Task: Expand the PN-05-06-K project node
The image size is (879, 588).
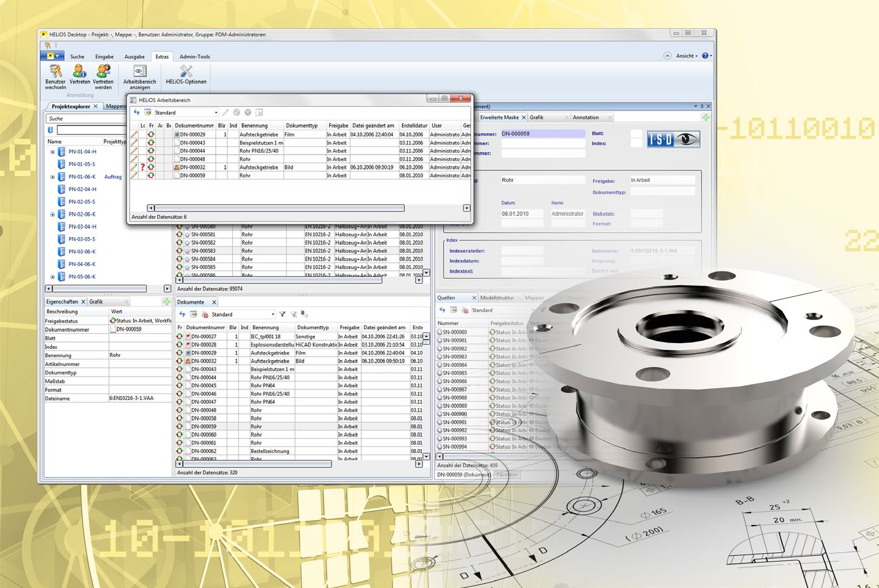Action: 52,277
